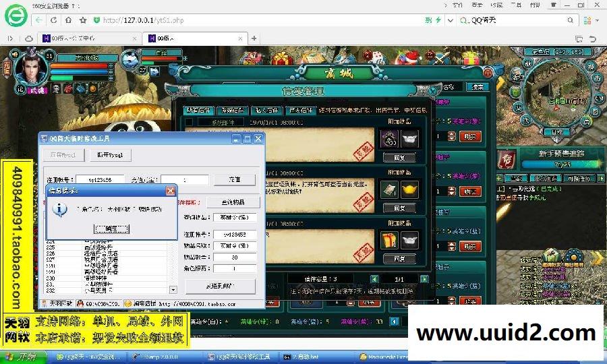
Task: Adjust the quantity stepper of the first shop item
Action: [x=451, y=136]
